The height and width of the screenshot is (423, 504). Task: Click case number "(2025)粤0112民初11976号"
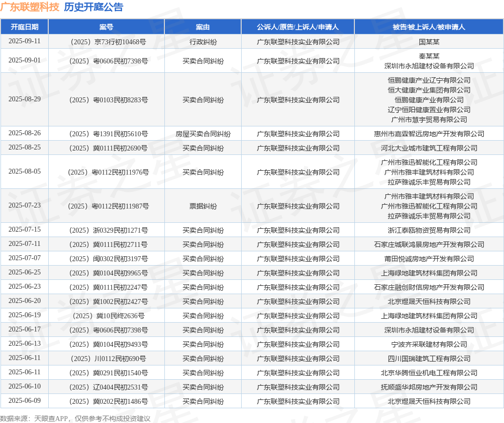point(108,172)
